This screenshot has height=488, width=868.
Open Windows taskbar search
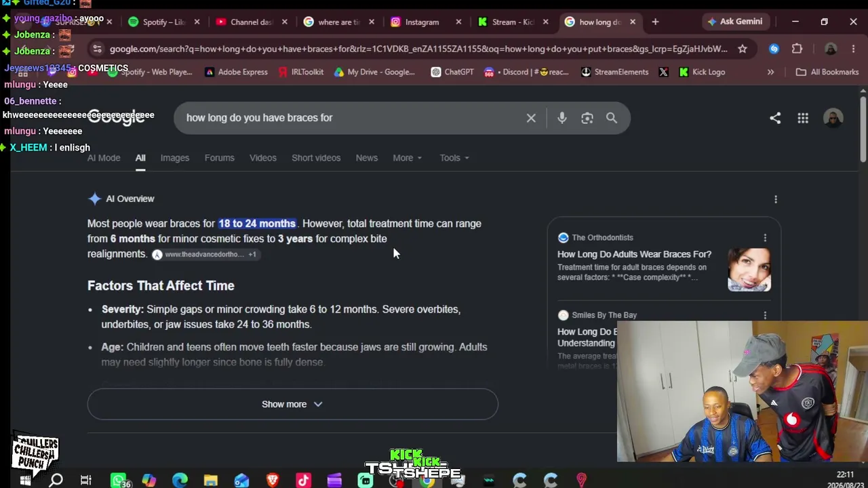56,481
